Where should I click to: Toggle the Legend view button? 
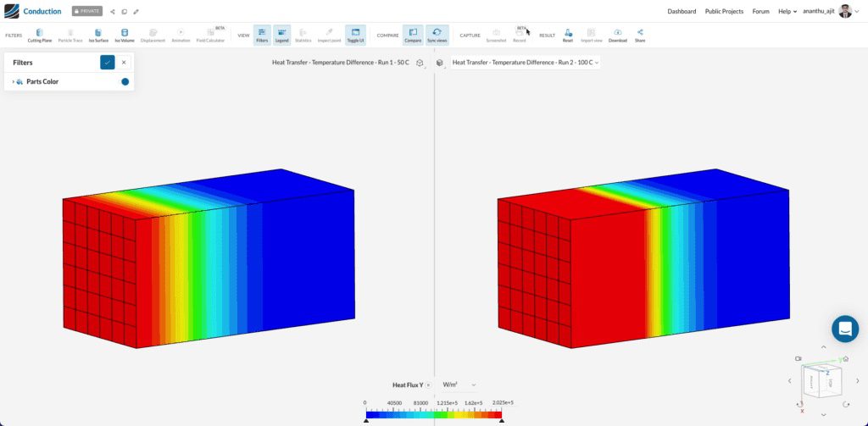coord(281,35)
